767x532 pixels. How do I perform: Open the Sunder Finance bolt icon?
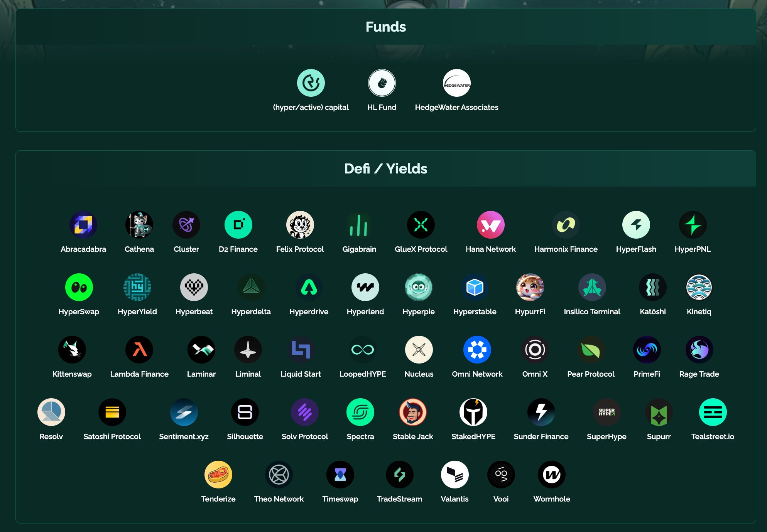click(x=541, y=412)
